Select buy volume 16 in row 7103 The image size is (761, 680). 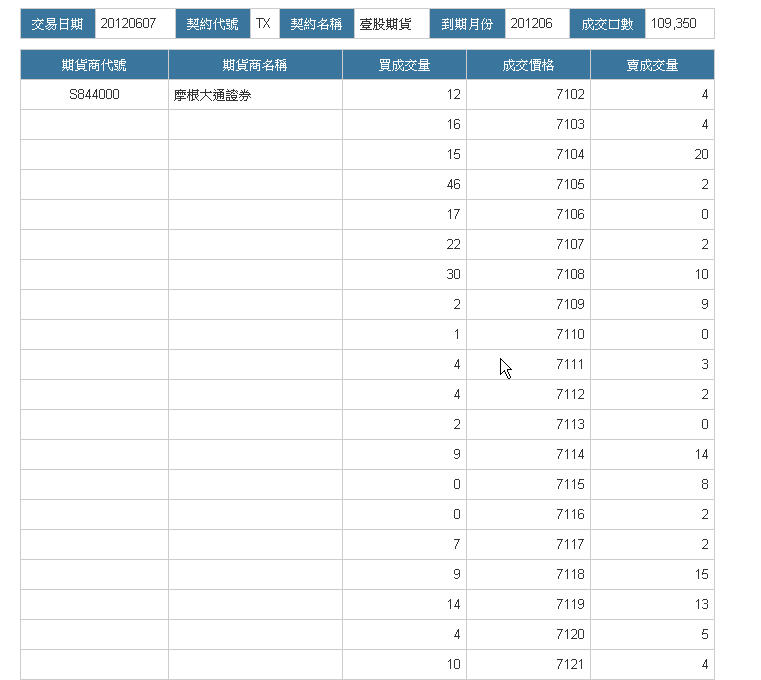pos(453,124)
